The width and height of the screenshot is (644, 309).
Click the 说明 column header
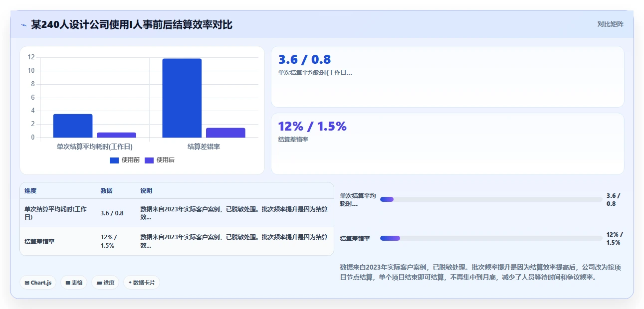(146, 191)
